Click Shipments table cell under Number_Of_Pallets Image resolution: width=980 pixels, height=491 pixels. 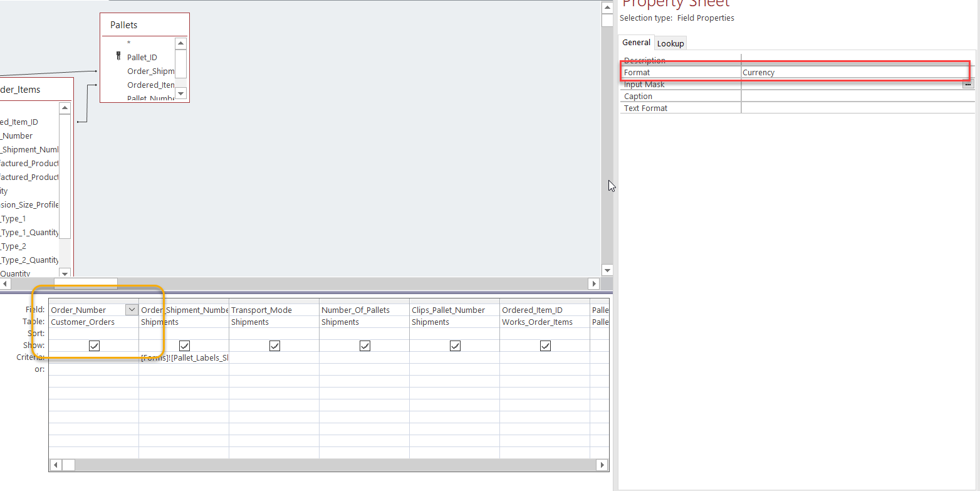click(x=365, y=322)
